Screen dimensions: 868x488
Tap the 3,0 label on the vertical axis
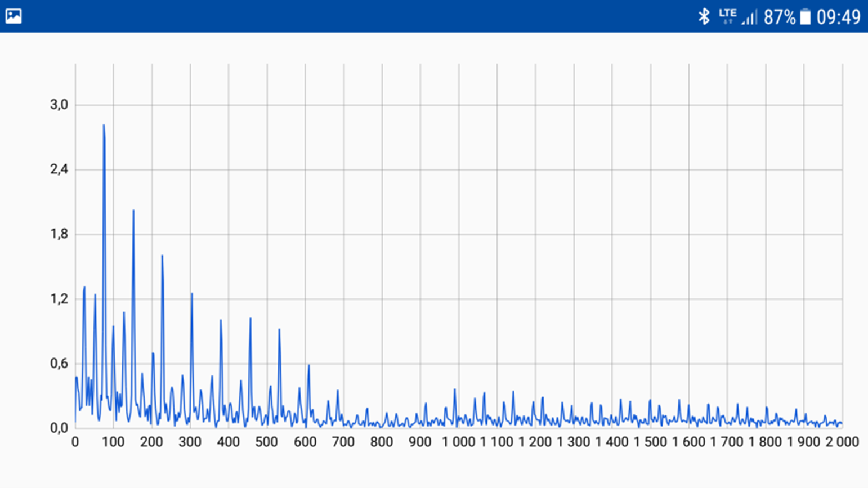coord(59,105)
